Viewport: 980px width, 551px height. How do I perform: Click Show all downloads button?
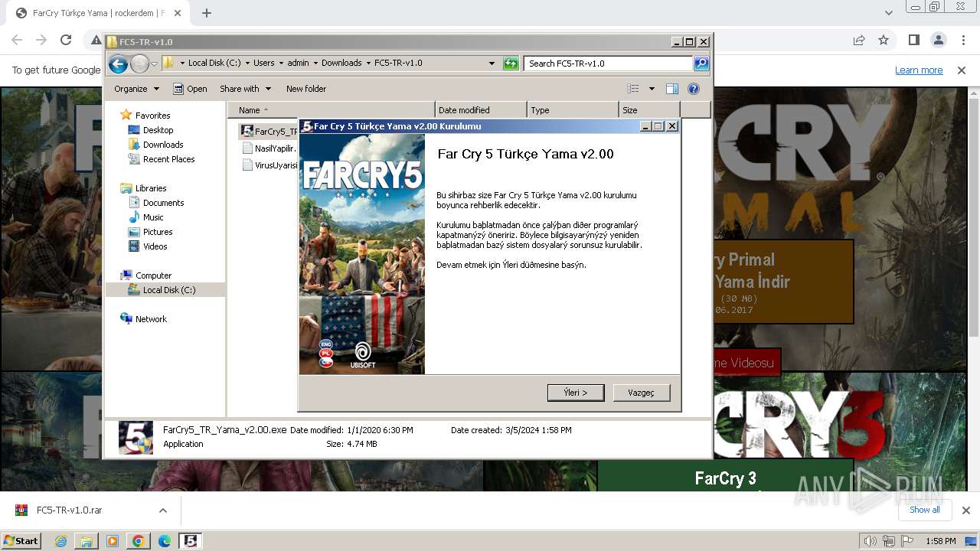[x=924, y=510]
